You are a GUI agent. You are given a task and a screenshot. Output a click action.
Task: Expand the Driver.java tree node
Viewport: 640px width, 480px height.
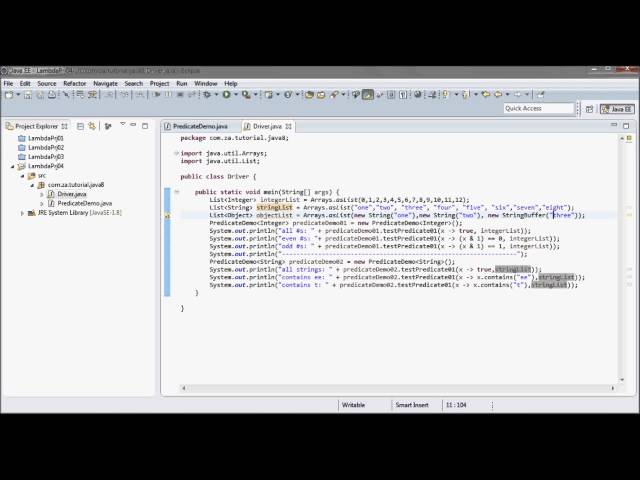tap(42, 194)
